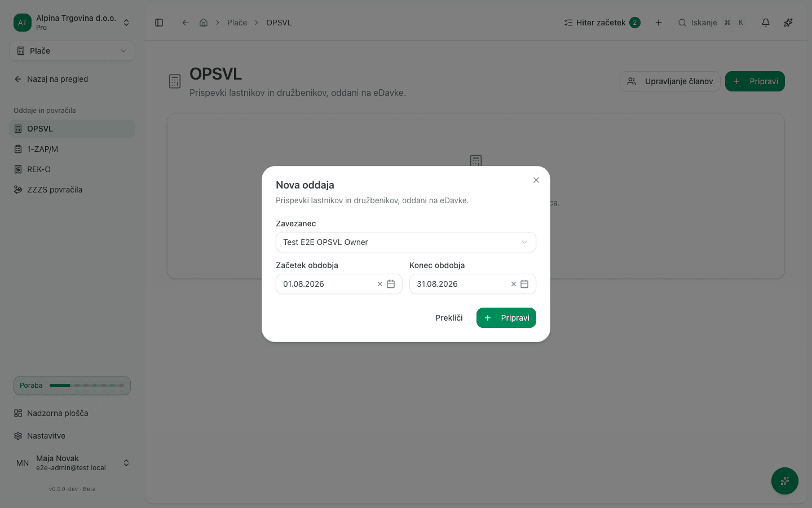Screen dimensions: 812x508
Task: Click the MN user avatar
Action: [23, 463]
